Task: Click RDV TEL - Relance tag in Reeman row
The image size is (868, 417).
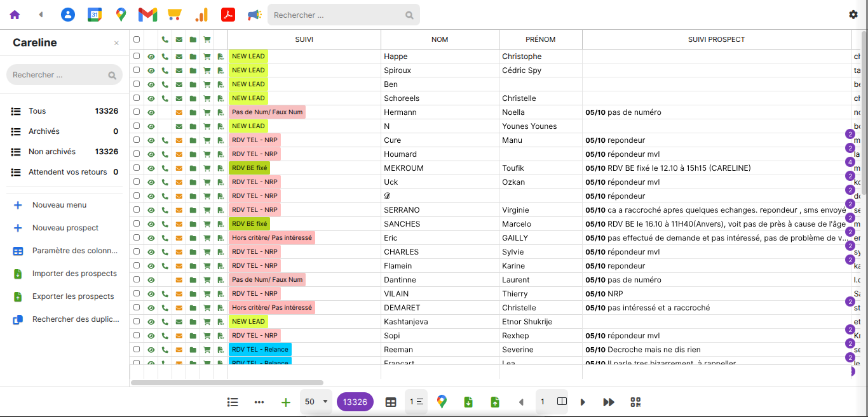Action: (x=260, y=350)
